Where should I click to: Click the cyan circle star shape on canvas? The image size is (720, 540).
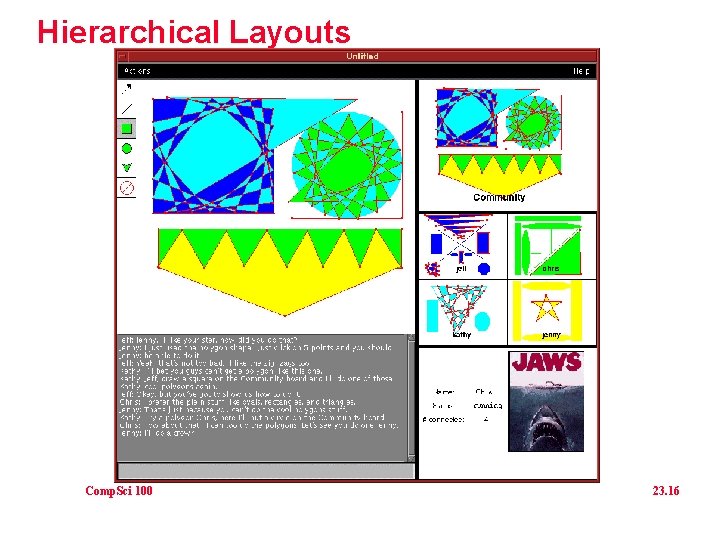[347, 165]
